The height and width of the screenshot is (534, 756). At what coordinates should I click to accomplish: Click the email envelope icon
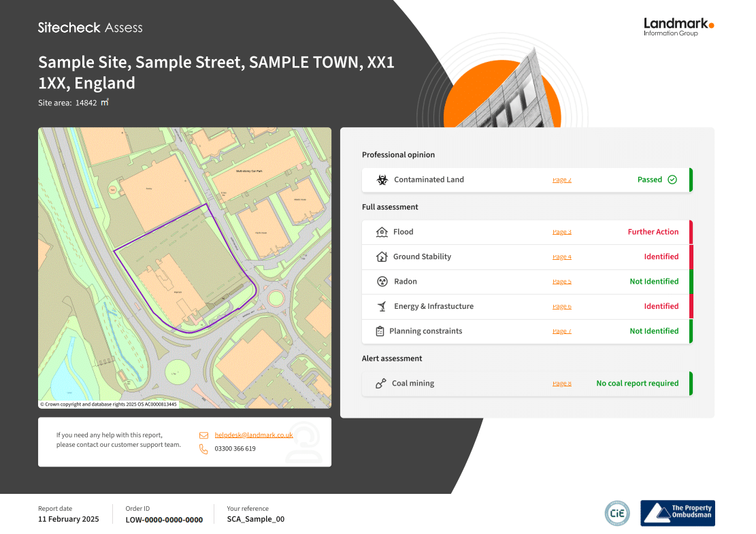pyautogui.click(x=204, y=435)
